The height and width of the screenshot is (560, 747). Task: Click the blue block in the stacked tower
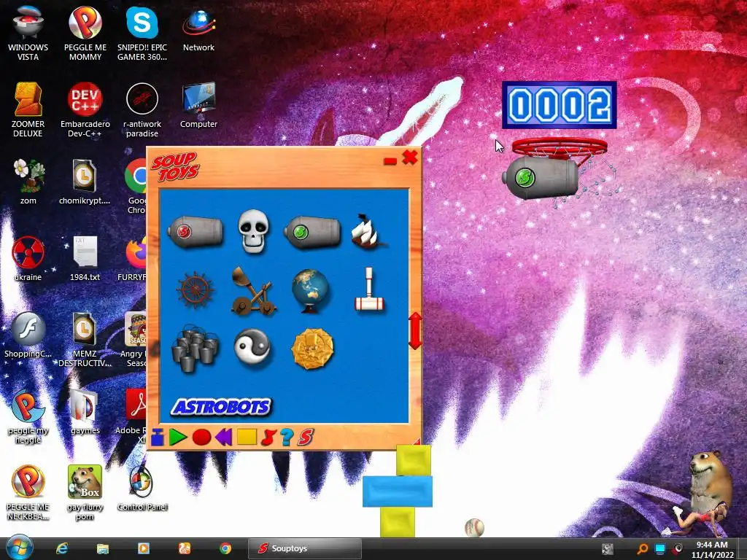[x=398, y=491]
